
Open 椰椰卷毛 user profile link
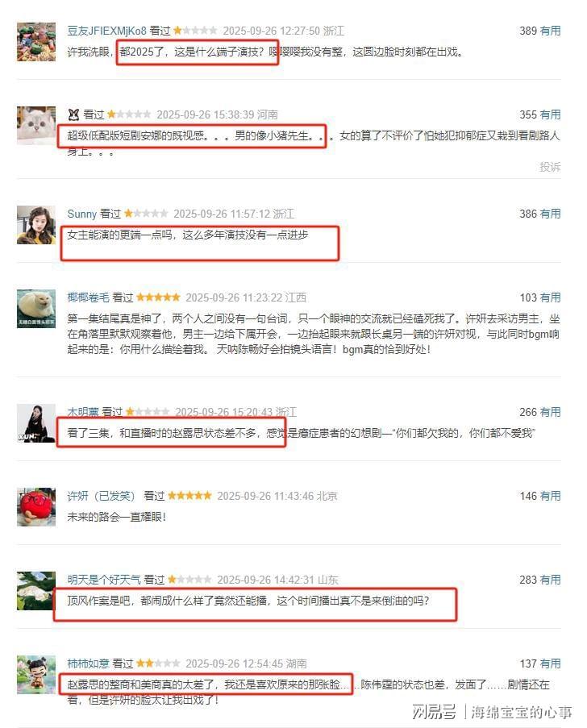pyautogui.click(x=88, y=297)
